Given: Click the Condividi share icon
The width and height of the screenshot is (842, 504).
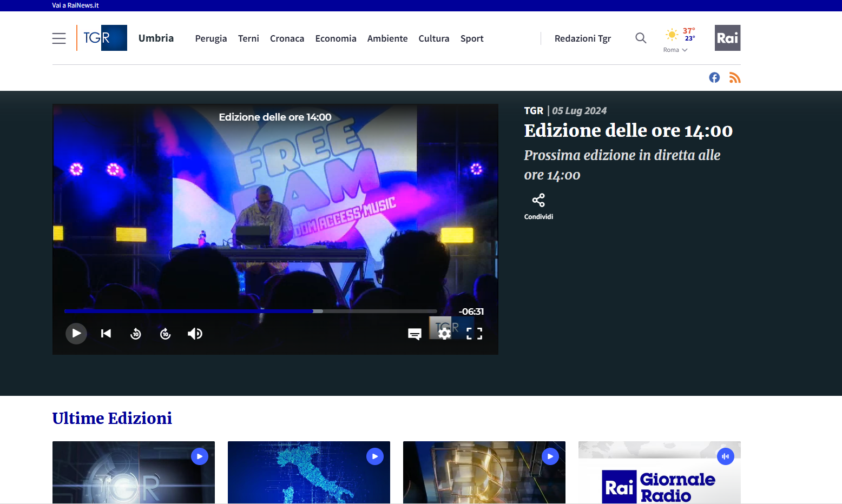Looking at the screenshot, I should tap(538, 201).
